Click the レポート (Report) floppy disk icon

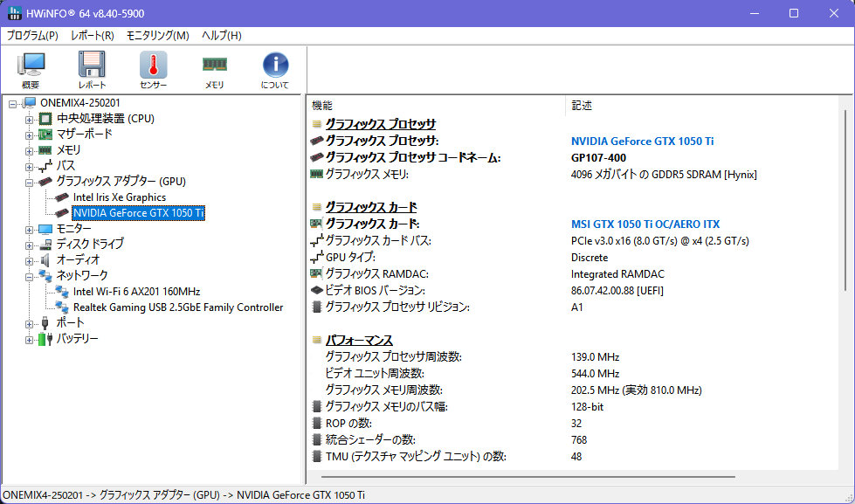click(92, 70)
